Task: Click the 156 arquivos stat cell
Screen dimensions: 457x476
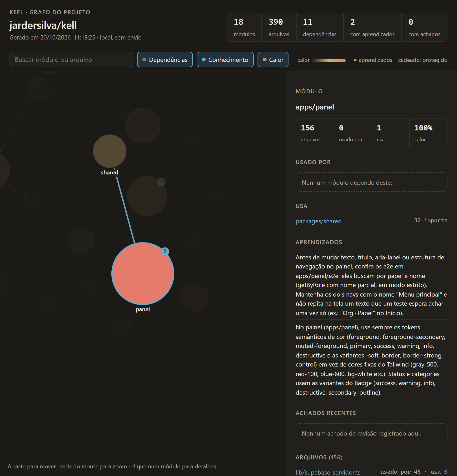Action: pyautogui.click(x=315, y=133)
